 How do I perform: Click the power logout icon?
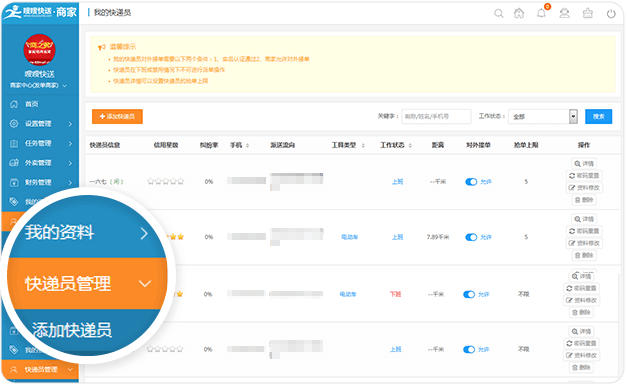(611, 14)
